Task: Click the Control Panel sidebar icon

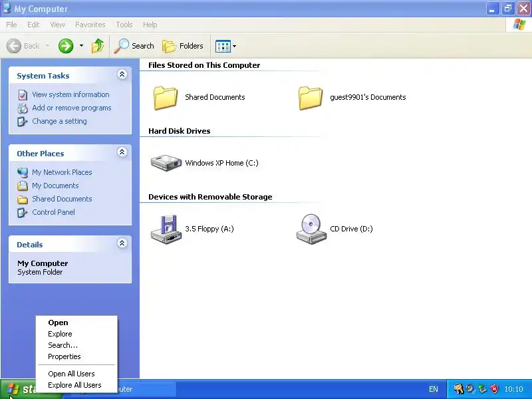Action: tap(23, 212)
